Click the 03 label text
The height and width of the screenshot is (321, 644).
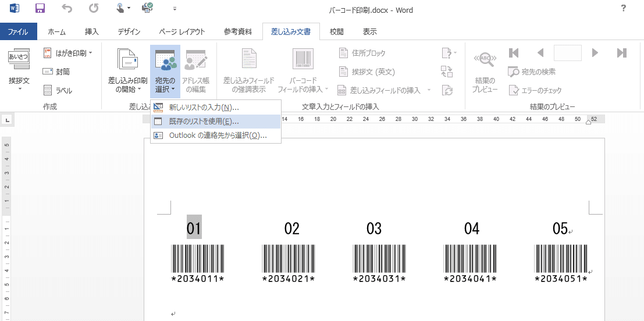pyautogui.click(x=374, y=228)
